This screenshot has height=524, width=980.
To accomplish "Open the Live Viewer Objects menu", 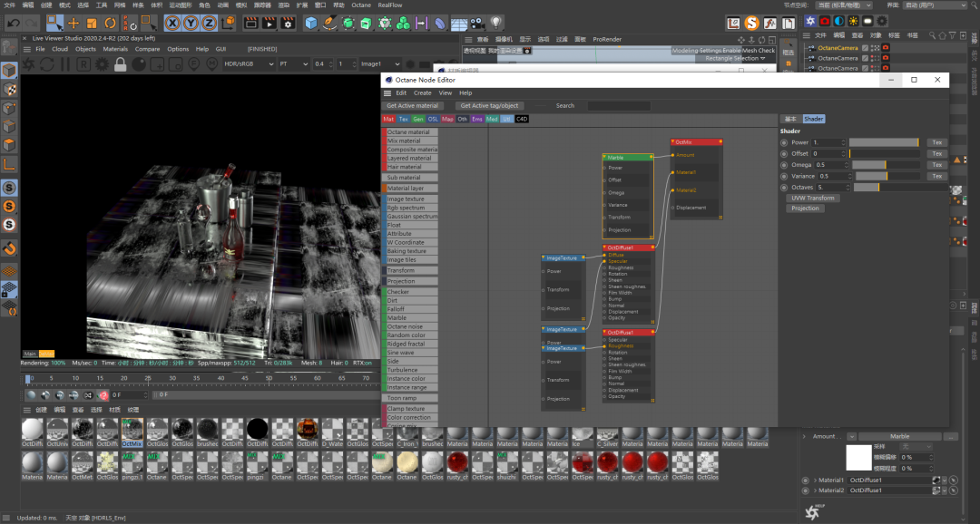I will [x=85, y=49].
